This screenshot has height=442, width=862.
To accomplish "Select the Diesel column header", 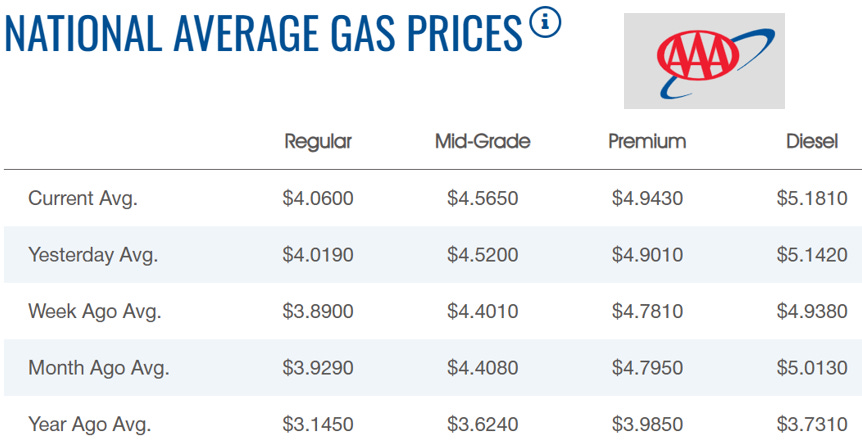I will pos(812,142).
